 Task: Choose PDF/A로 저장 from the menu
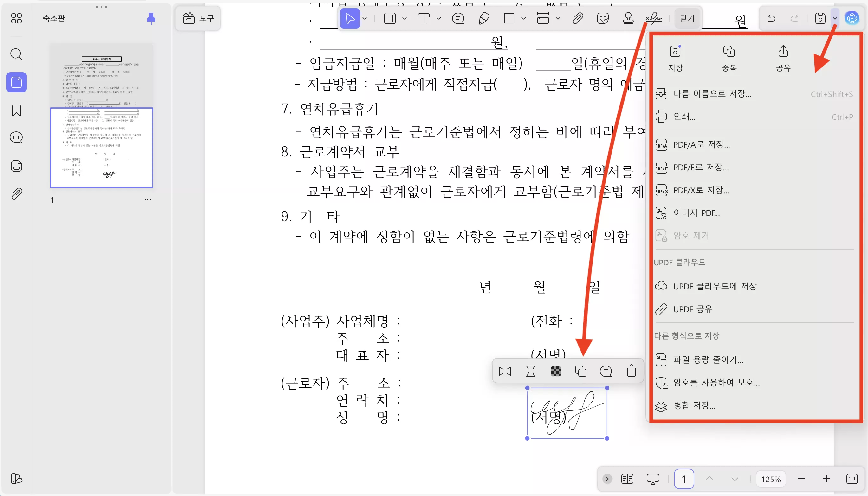(x=701, y=144)
